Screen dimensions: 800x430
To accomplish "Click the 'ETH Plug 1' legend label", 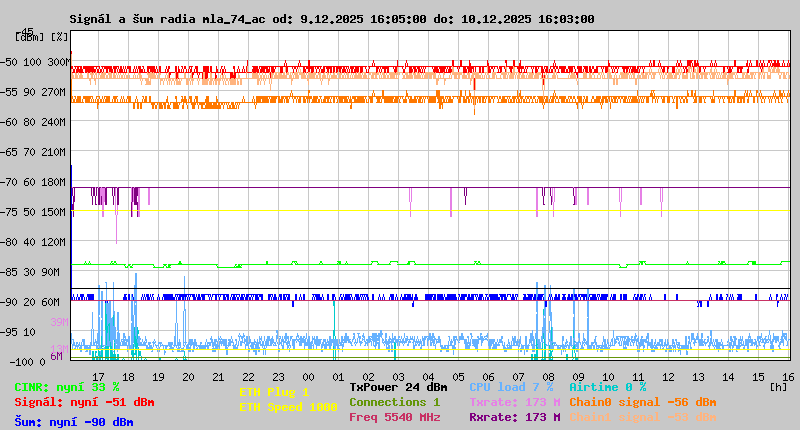I will tap(274, 392).
